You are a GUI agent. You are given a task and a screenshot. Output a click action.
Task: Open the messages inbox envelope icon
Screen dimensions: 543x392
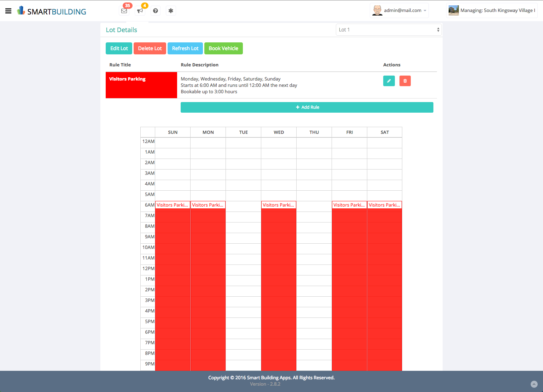tap(124, 11)
